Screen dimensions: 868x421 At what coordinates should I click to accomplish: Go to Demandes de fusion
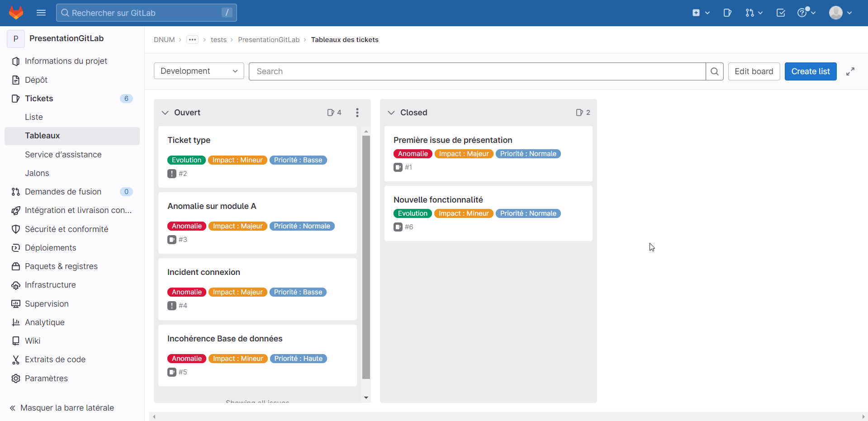pyautogui.click(x=63, y=192)
